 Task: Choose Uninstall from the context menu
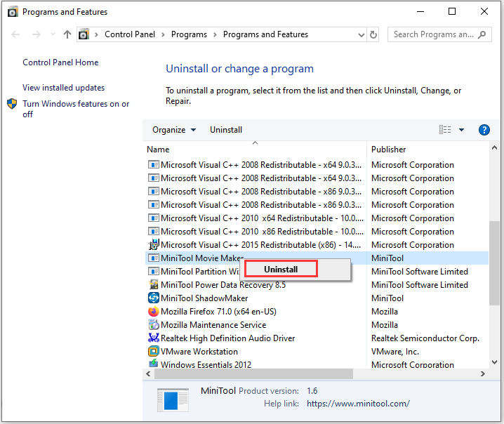point(281,270)
